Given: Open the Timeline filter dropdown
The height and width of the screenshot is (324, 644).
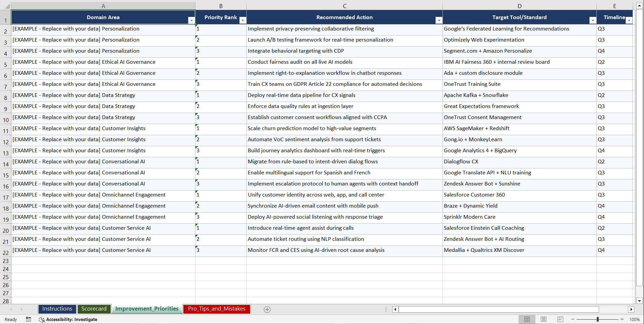Looking at the screenshot, I should tap(629, 20).
